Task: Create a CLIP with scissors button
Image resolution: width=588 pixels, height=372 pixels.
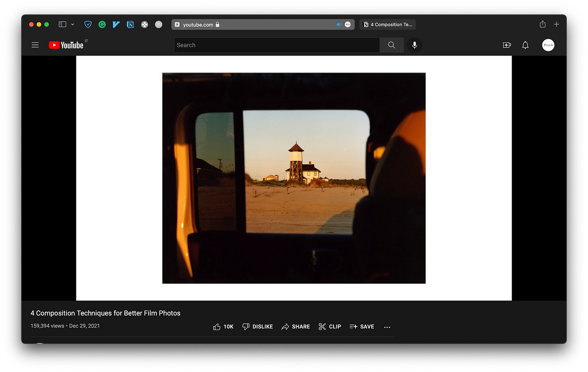Action: point(330,327)
